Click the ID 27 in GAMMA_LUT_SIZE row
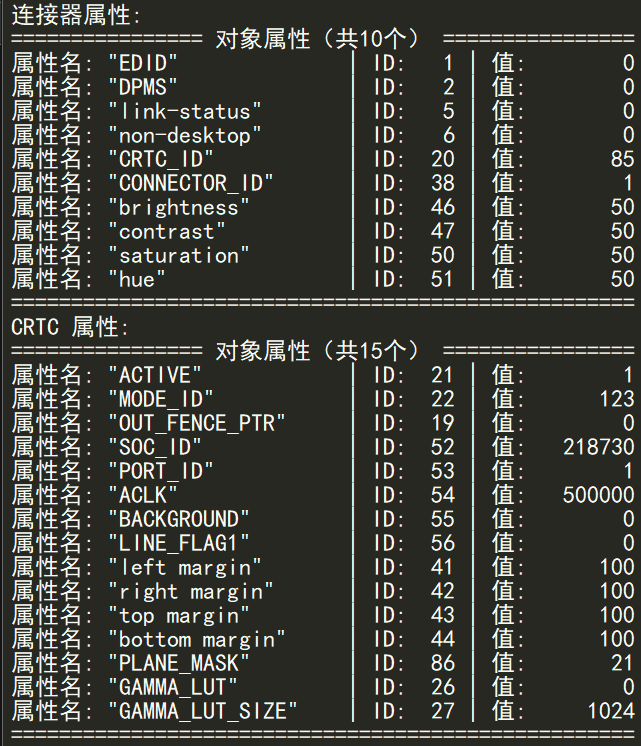Viewport: 641px width, 746px height. (443, 711)
